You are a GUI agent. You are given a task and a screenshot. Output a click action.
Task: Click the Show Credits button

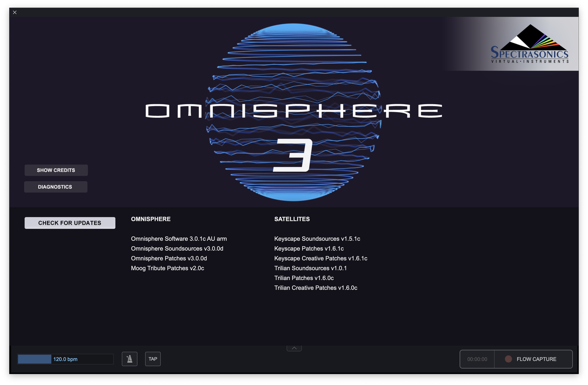(x=56, y=170)
